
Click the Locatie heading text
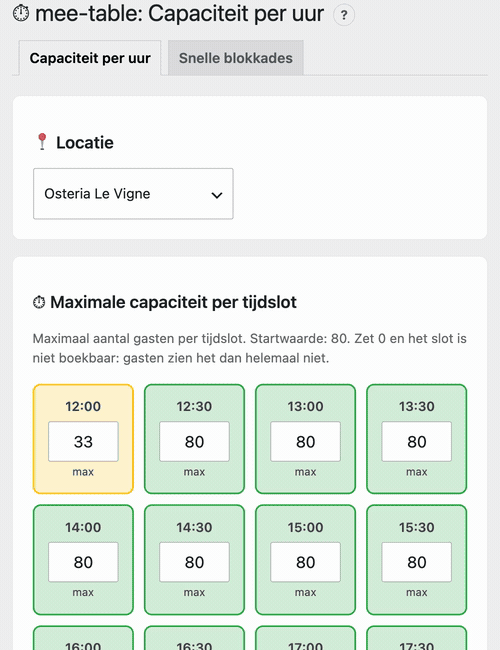(x=85, y=143)
